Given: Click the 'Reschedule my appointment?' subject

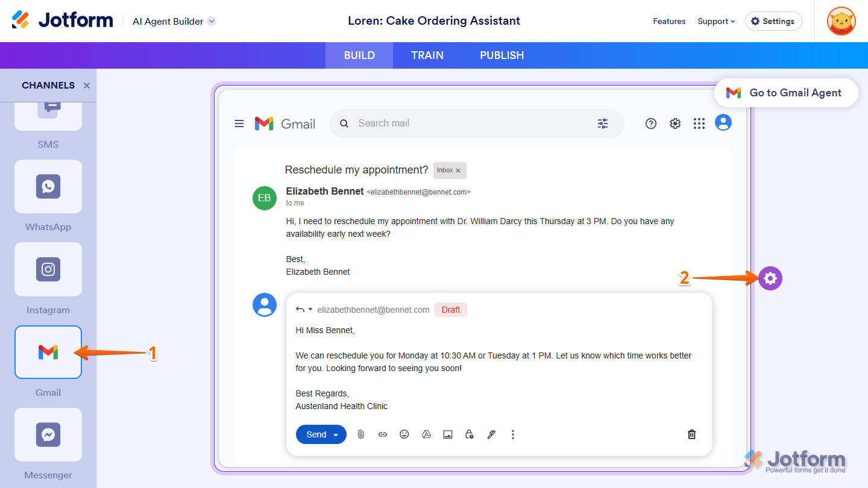Looking at the screenshot, I should coord(357,170).
